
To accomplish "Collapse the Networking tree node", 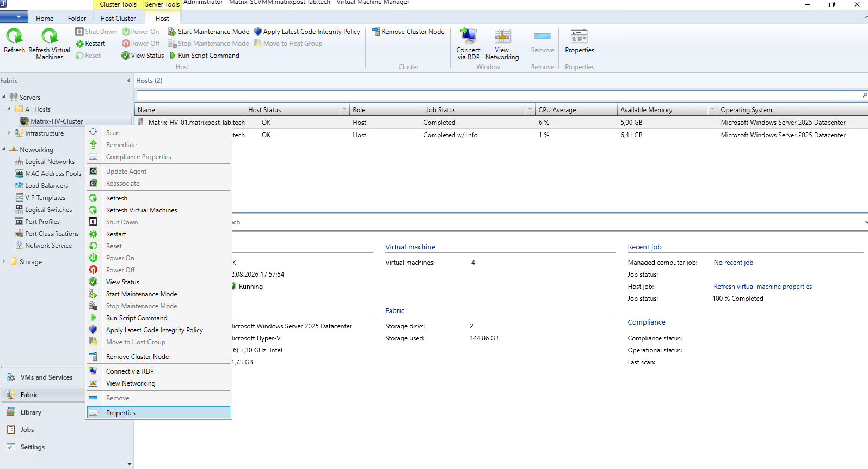I will 4,149.
